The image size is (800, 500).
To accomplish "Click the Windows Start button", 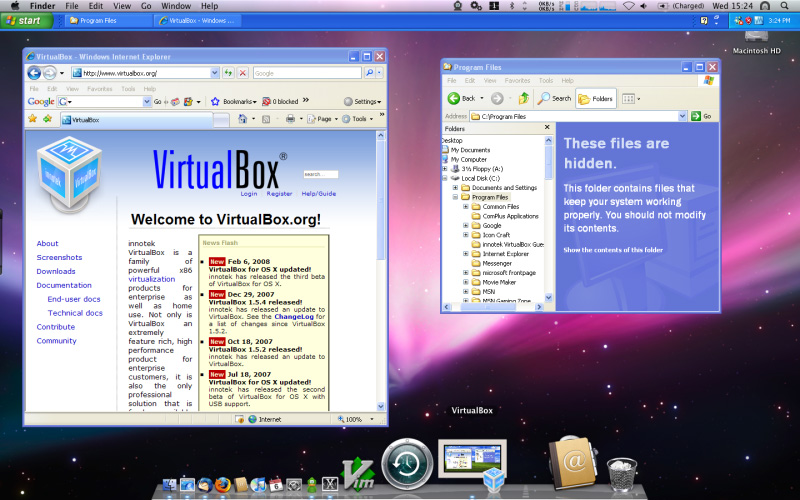I will [24, 20].
